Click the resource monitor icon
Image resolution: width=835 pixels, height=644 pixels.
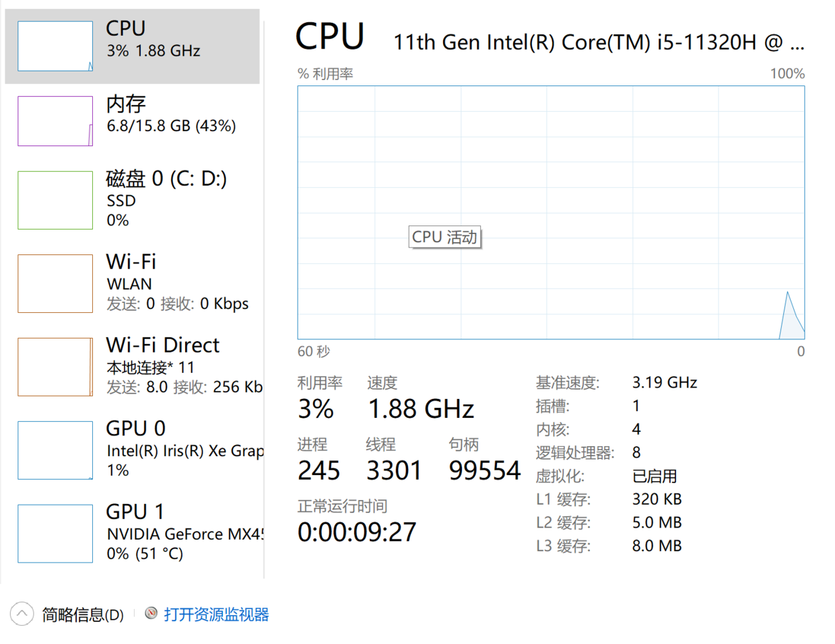click(x=152, y=613)
